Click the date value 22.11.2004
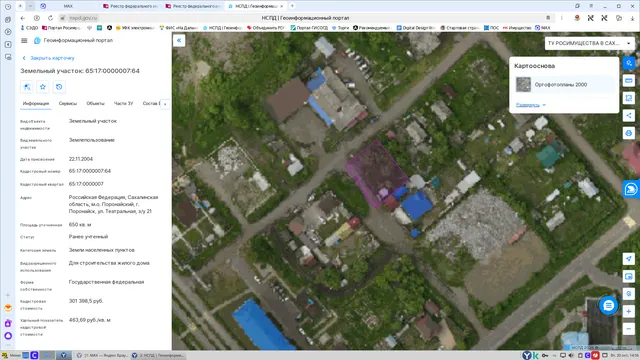 pyautogui.click(x=81, y=159)
